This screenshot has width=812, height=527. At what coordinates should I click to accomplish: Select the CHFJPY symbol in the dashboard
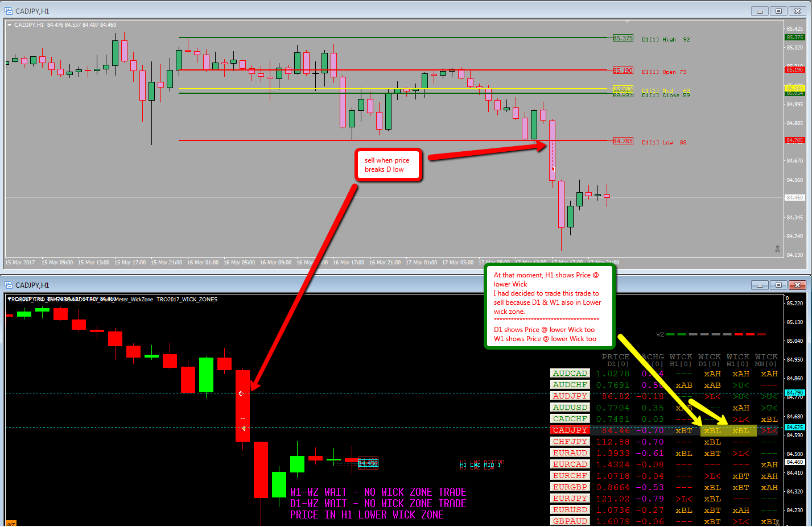(x=570, y=442)
